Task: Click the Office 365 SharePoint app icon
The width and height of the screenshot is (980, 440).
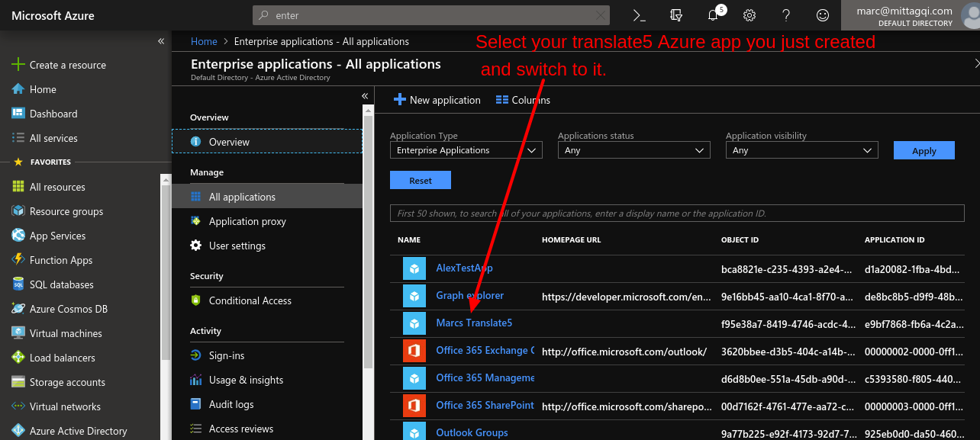Action: 414,406
